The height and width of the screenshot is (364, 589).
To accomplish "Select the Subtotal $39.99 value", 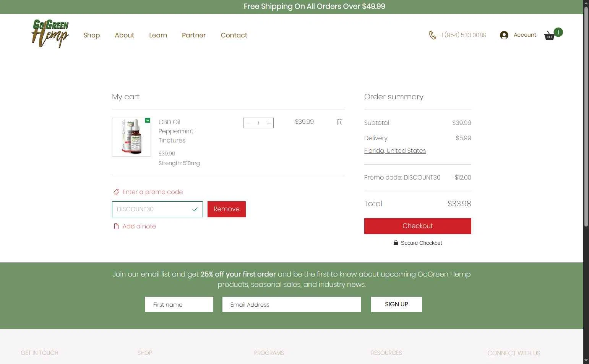I will 461,123.
